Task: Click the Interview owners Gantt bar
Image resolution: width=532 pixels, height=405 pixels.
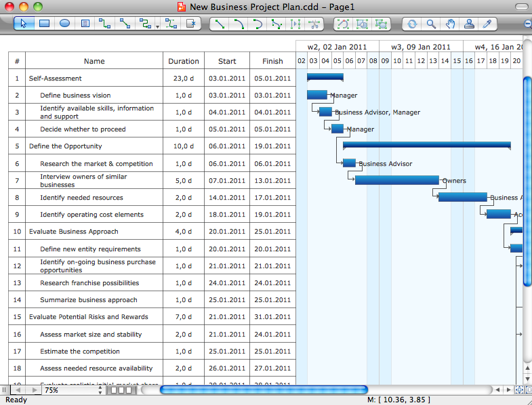Action: coord(397,180)
